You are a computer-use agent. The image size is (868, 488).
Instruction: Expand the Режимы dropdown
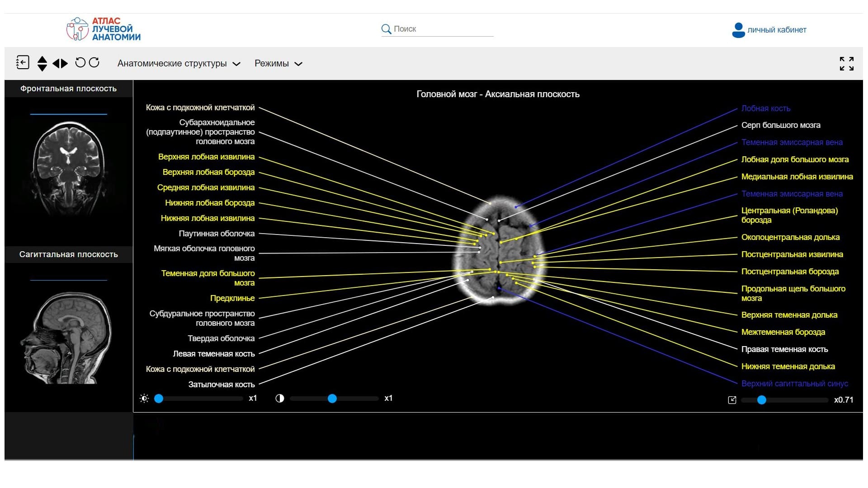tap(278, 63)
